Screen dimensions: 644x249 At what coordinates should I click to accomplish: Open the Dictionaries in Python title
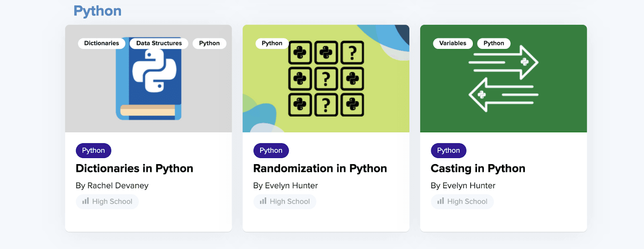(134, 169)
